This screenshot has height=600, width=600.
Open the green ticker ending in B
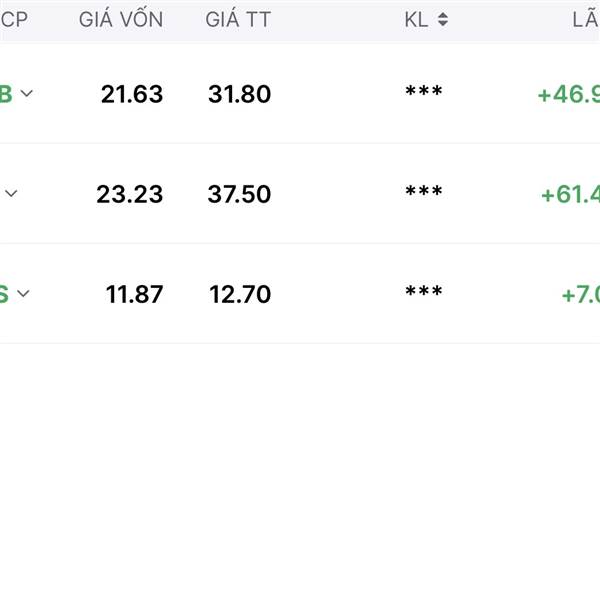(6, 94)
